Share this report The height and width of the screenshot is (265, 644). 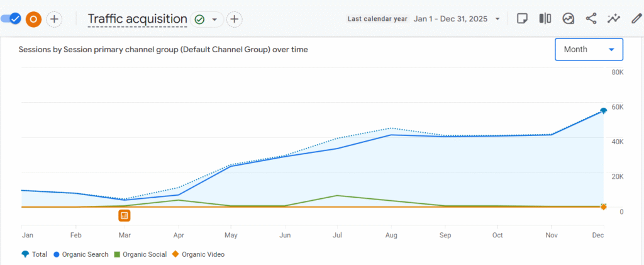coord(591,19)
